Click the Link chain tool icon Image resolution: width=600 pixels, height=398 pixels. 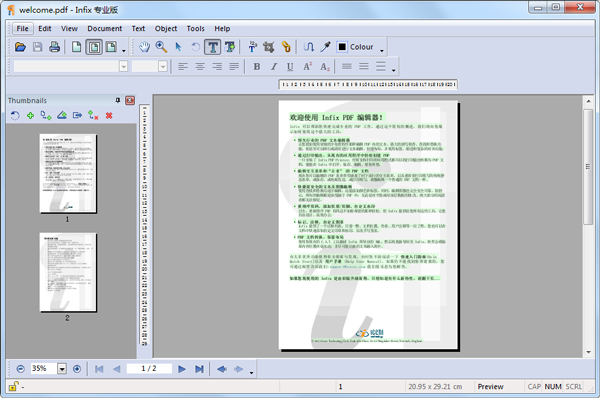pos(286,47)
